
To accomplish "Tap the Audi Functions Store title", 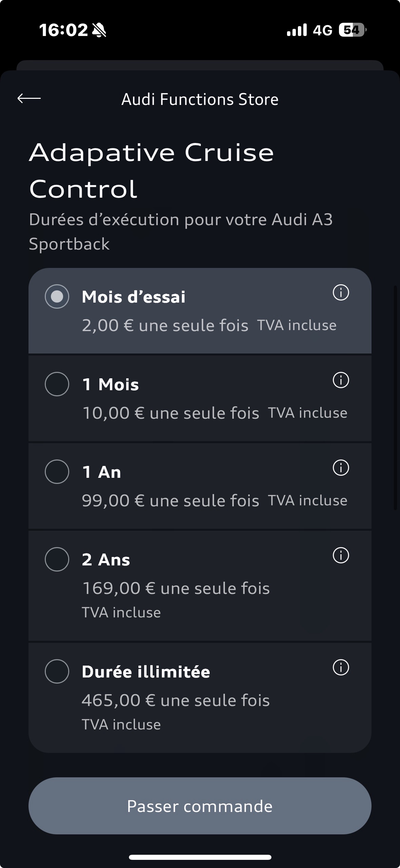I will [200, 99].
